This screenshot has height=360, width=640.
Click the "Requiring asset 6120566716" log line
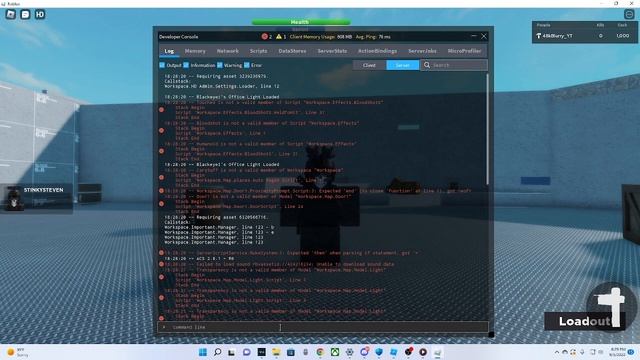tap(216, 217)
